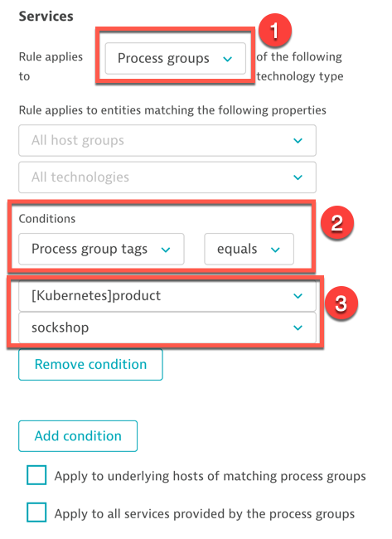
Task: Click the red number 2 annotation badge
Action: 336,222
